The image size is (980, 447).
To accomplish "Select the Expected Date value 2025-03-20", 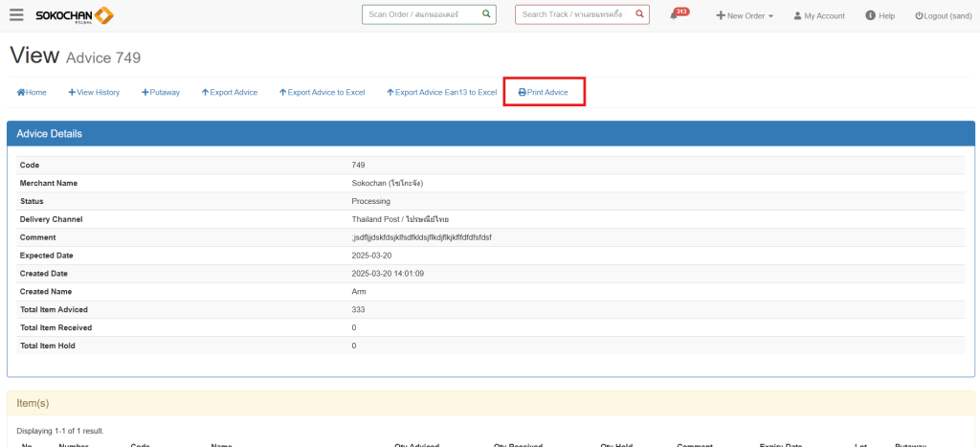I will tap(371, 256).
